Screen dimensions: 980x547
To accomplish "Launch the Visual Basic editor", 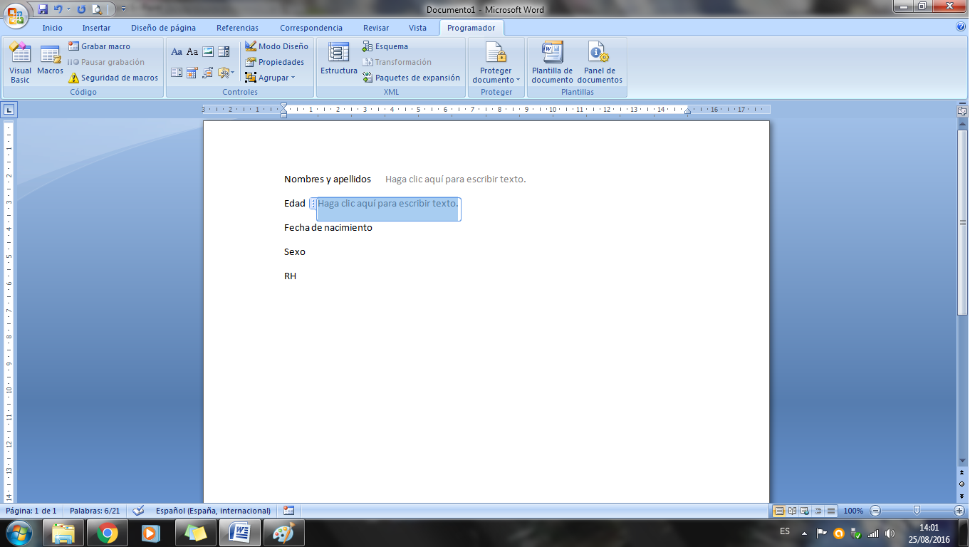I will pyautogui.click(x=19, y=62).
